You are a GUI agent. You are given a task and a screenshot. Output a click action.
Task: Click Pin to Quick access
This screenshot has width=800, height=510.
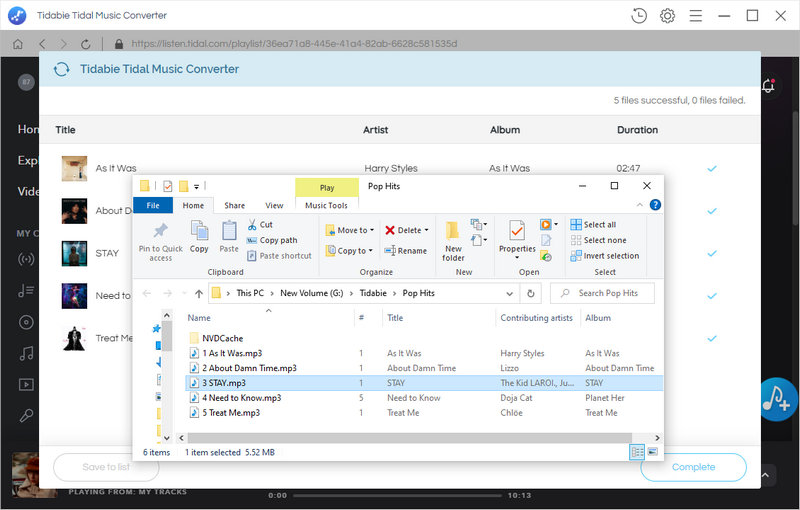pyautogui.click(x=161, y=242)
